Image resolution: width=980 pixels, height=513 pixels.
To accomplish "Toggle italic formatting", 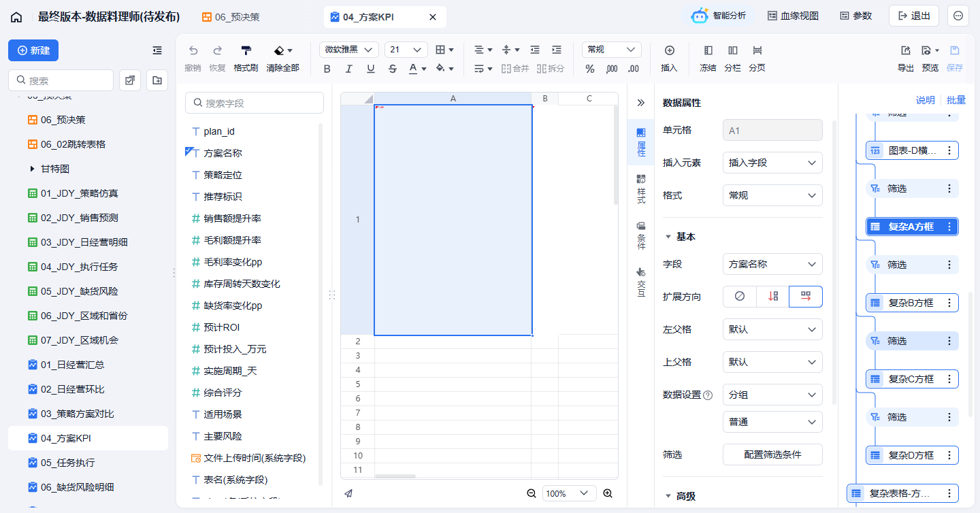I will point(349,69).
